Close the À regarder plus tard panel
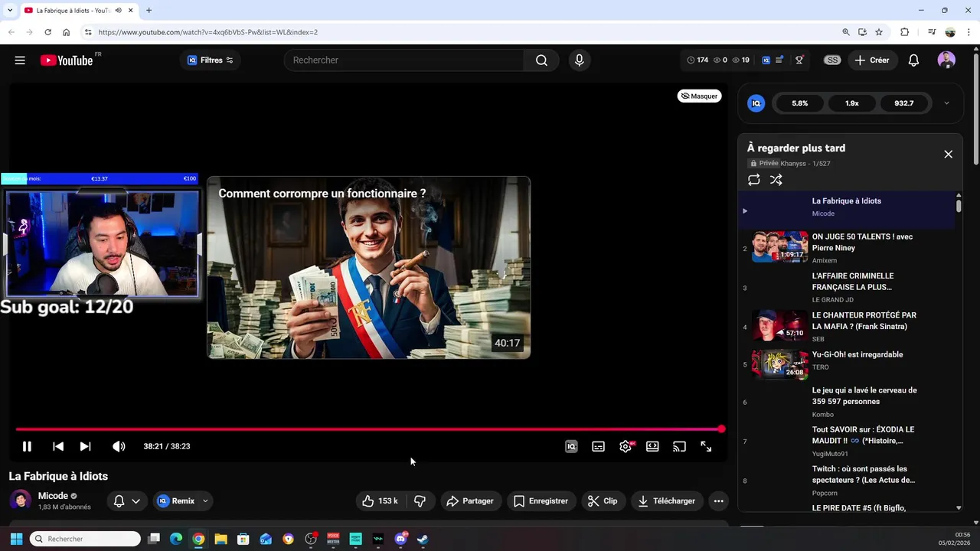Viewport: 980px width, 551px height. [x=948, y=154]
